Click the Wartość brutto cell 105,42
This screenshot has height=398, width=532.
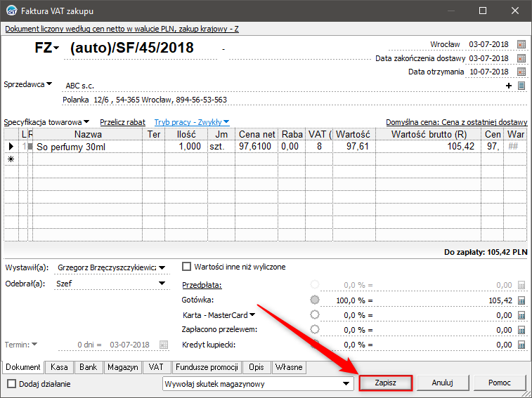[428, 147]
